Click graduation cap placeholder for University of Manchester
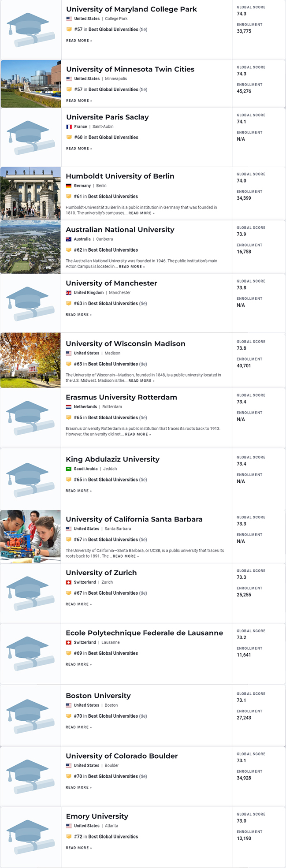286x868 pixels. pyautogui.click(x=30, y=303)
